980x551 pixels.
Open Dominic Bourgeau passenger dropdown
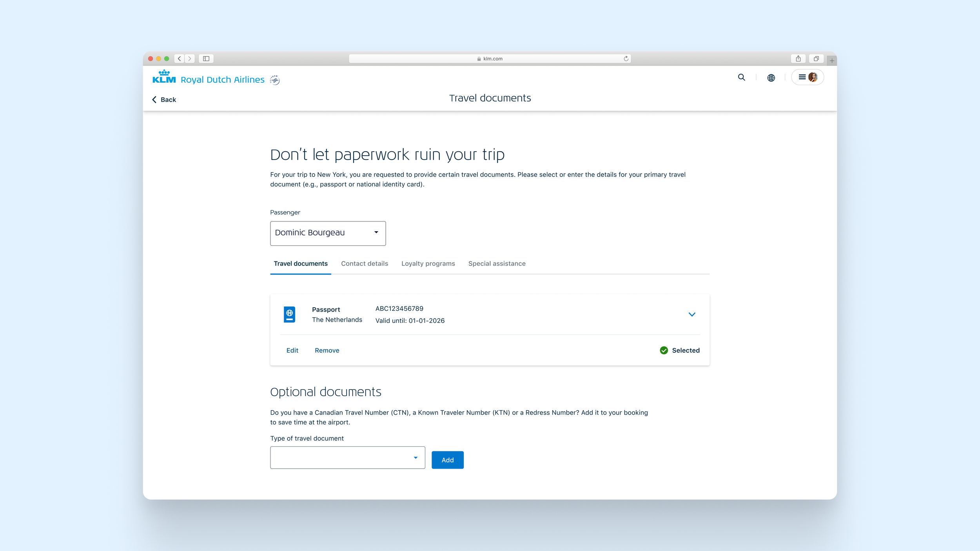328,233
